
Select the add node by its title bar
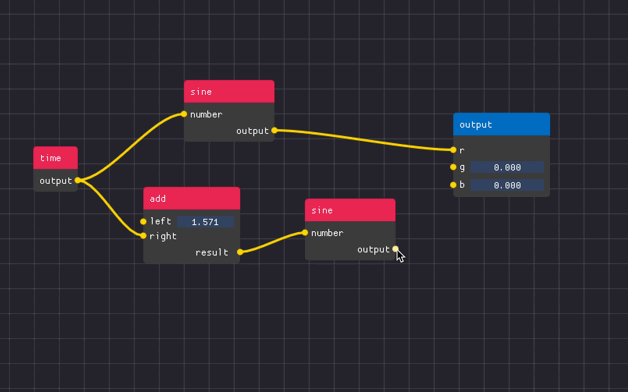[x=191, y=198]
